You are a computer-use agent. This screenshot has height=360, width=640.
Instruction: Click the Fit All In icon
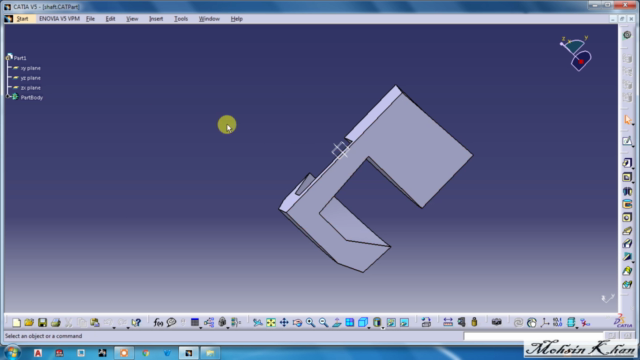click(271, 322)
